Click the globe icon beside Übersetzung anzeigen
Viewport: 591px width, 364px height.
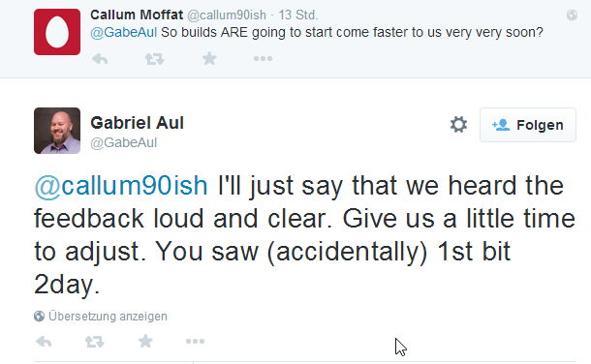pos(39,317)
